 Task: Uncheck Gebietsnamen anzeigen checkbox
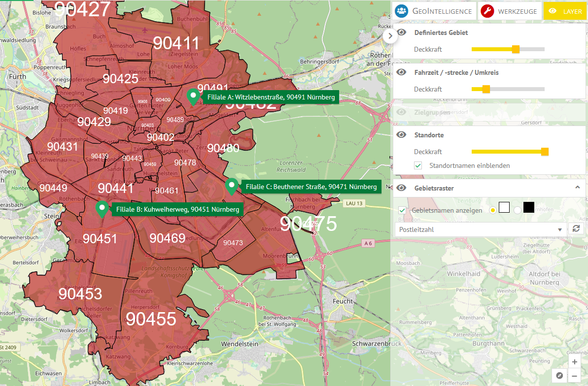[402, 210]
